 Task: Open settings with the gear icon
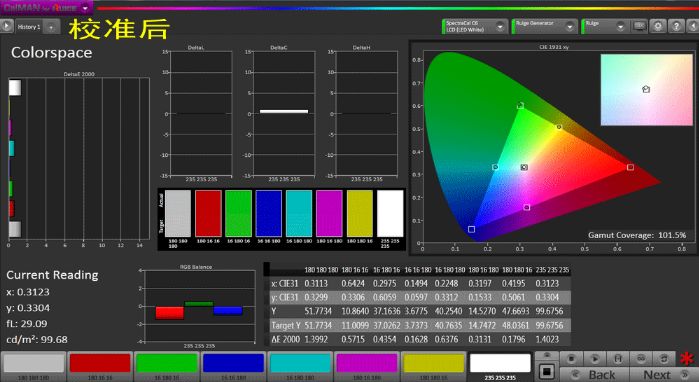[658, 26]
